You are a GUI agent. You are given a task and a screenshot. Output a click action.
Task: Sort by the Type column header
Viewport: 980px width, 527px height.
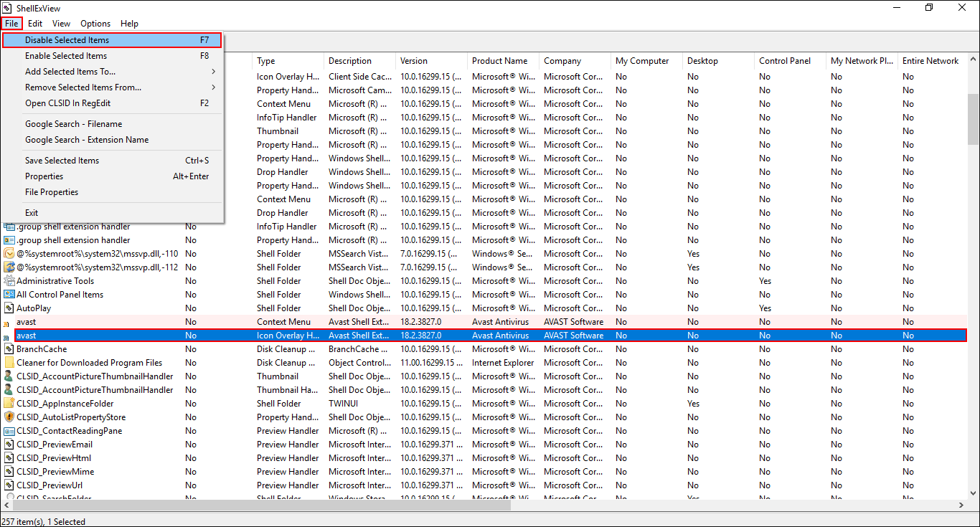click(x=288, y=61)
